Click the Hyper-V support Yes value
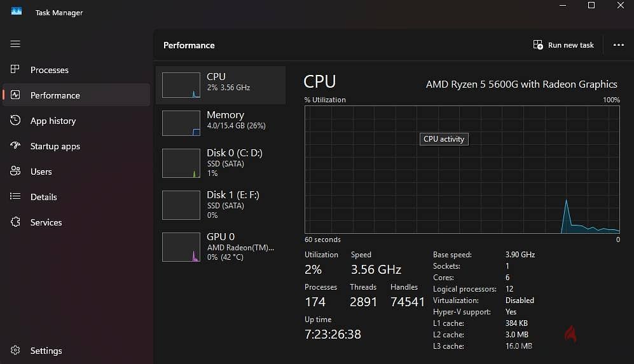 point(511,312)
